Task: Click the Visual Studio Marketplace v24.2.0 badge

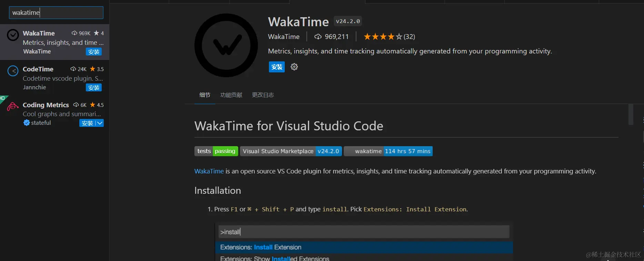Action: 291,151
